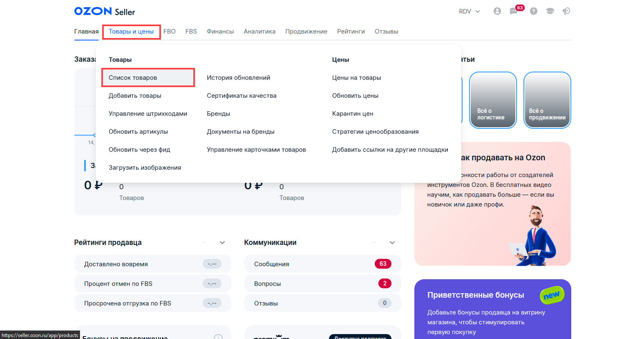Open the Бренды menu item
The width and height of the screenshot is (644, 339).
point(219,114)
